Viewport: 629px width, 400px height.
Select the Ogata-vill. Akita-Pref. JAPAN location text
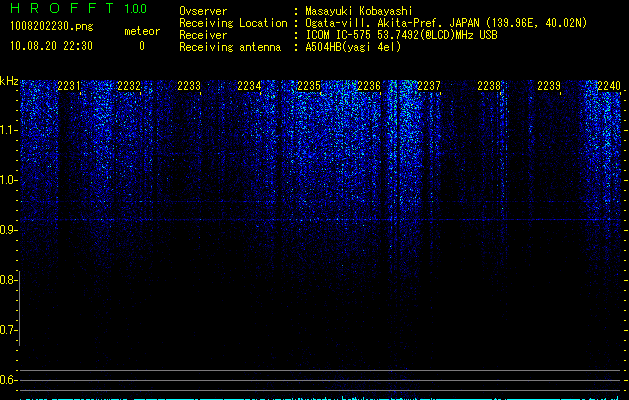[446, 23]
